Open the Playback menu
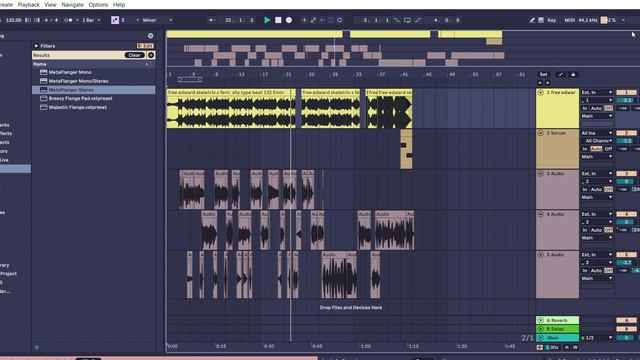Image resolution: width=640 pixels, height=360 pixels. [29, 4]
